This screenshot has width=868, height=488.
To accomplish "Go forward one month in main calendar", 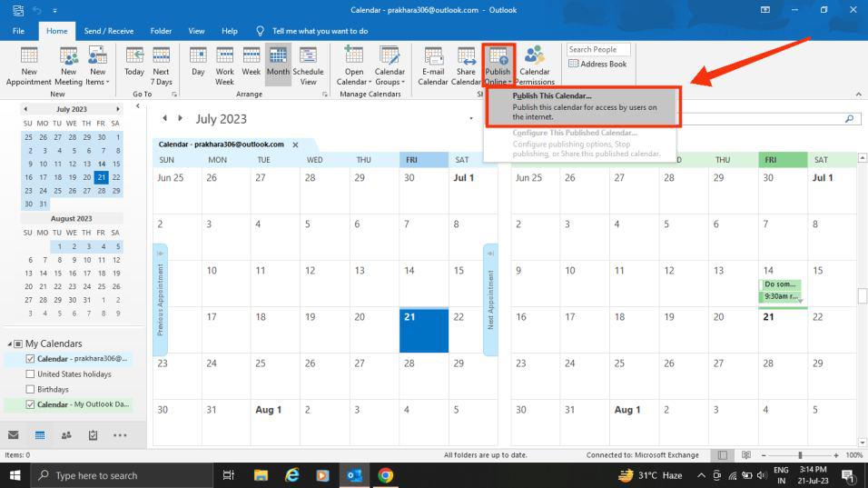I will [180, 118].
